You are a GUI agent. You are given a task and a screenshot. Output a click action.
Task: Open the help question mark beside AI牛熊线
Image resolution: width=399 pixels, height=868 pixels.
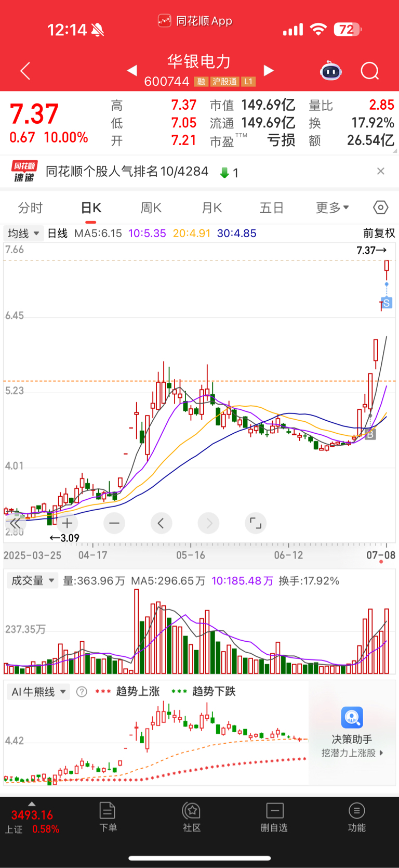(82, 692)
